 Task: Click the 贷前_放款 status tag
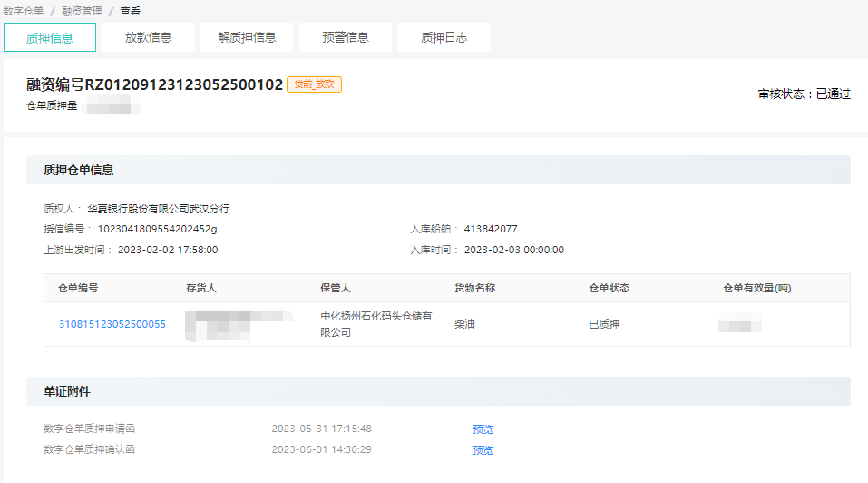click(x=314, y=84)
